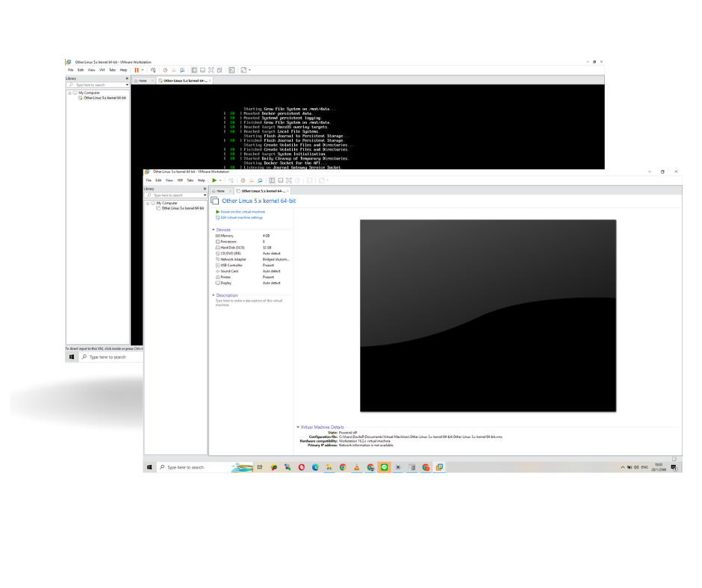Open LINE app from taskbar

384,468
